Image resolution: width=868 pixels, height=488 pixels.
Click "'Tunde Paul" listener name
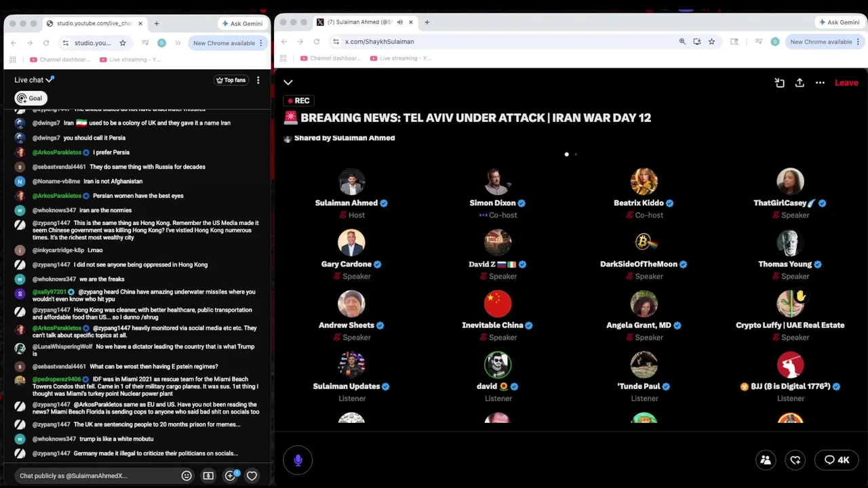[x=639, y=386]
